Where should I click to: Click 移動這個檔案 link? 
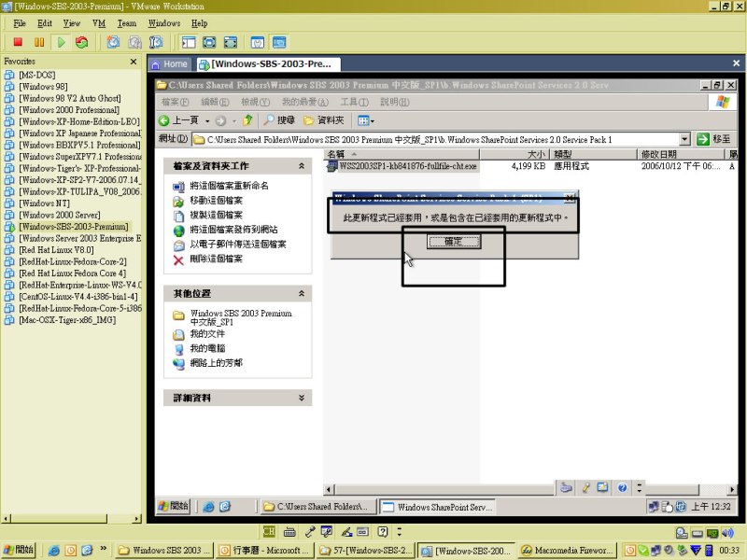[x=217, y=201]
